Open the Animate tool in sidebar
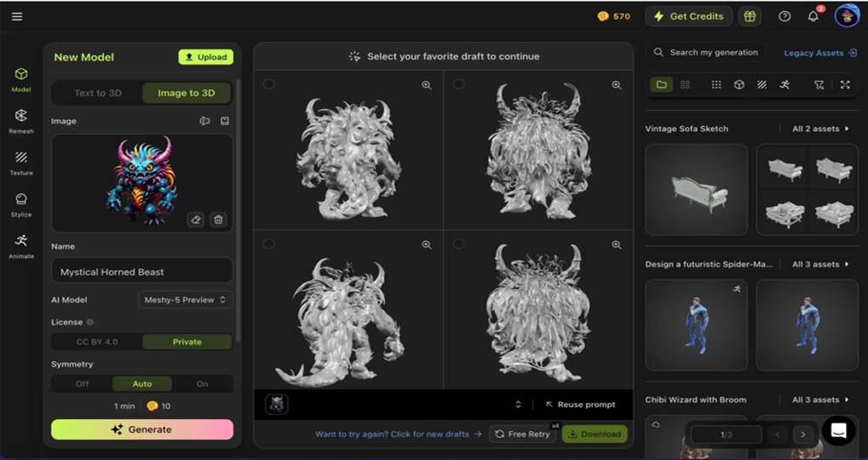Image resolution: width=868 pixels, height=460 pixels. click(x=21, y=246)
